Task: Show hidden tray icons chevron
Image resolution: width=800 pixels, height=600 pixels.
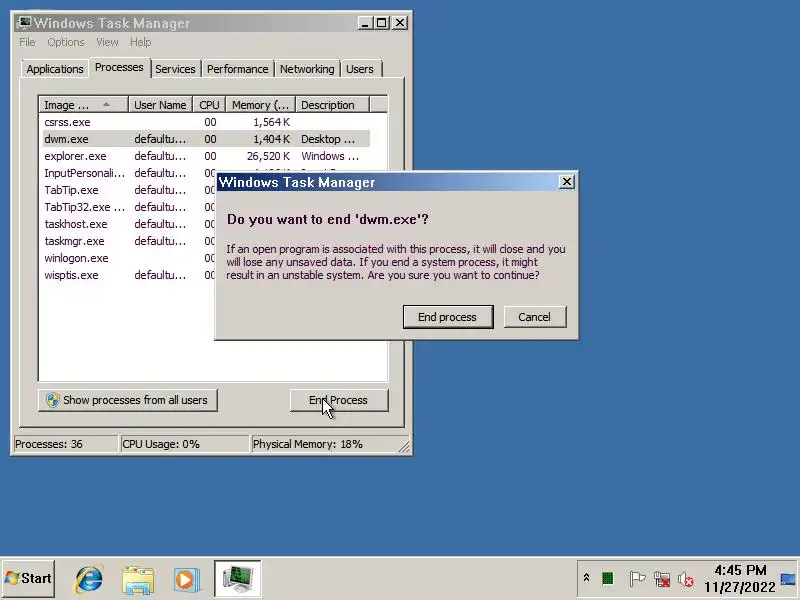Action: click(x=586, y=578)
